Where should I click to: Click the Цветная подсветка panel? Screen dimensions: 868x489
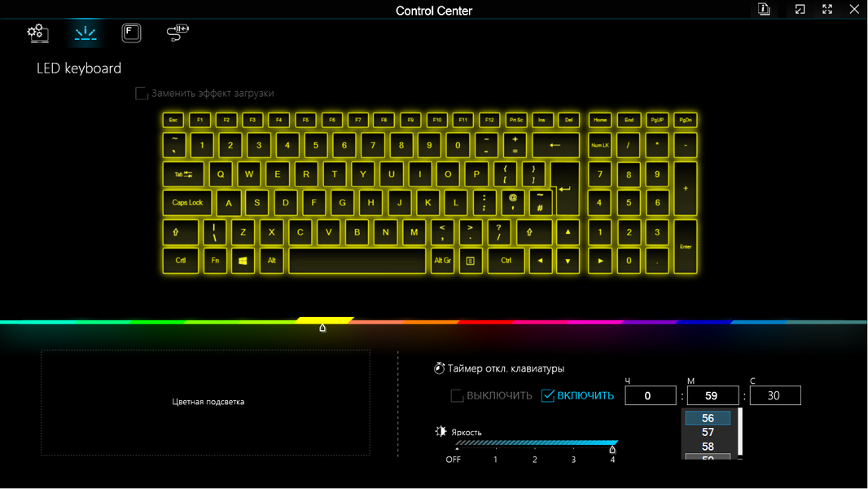(x=205, y=403)
